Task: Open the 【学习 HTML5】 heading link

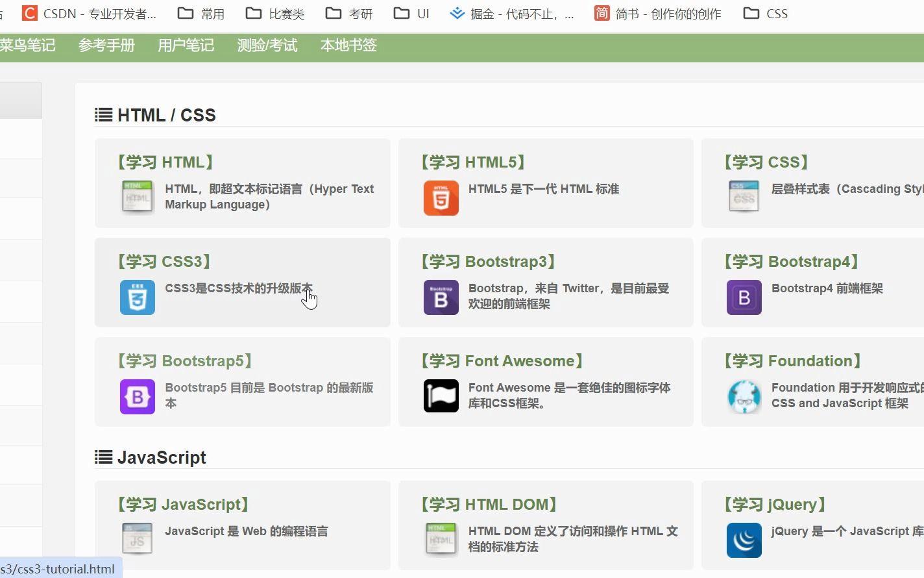Action: 474,162
